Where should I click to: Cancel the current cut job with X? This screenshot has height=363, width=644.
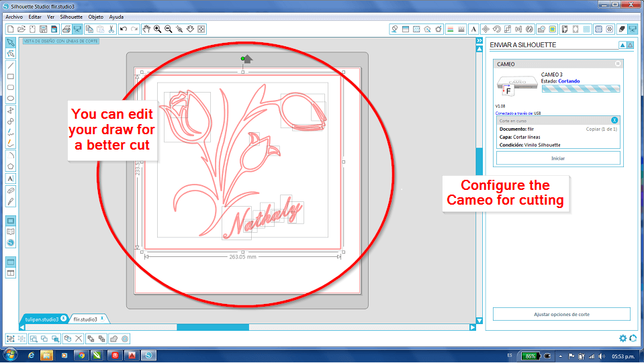click(x=614, y=120)
